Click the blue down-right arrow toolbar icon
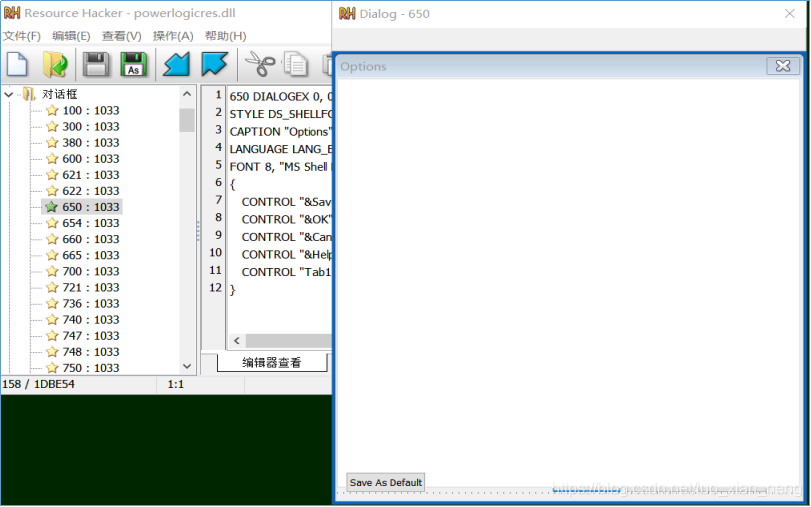The height and width of the screenshot is (507, 811). coord(215,64)
